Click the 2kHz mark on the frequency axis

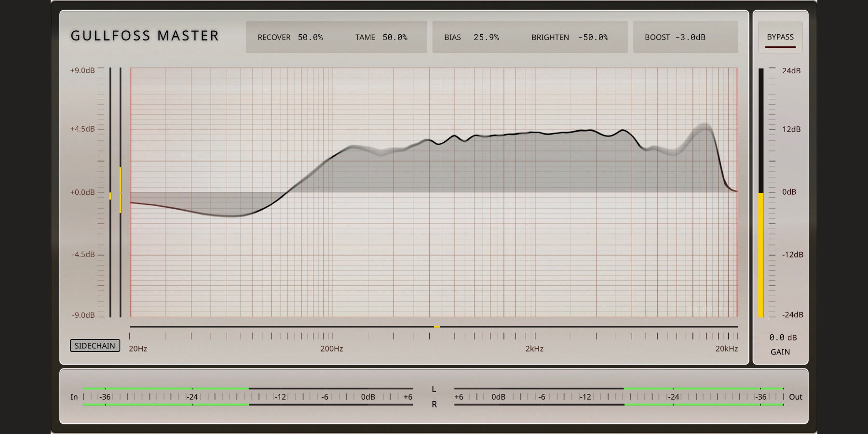534,336
